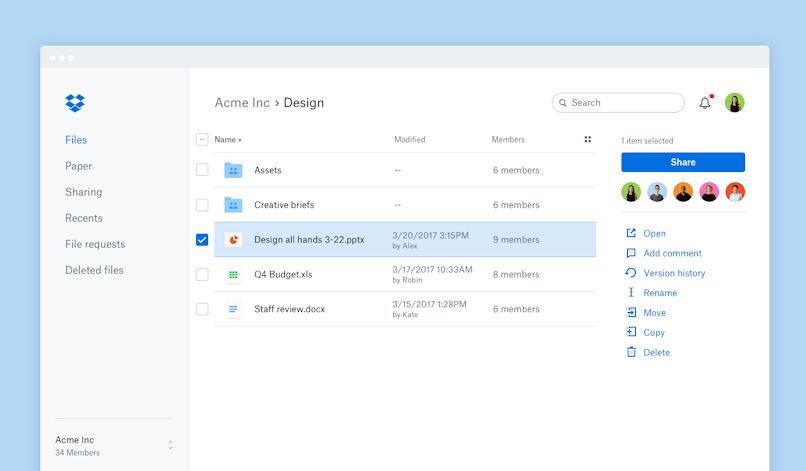This screenshot has width=806, height=471.
Task: Click the Delete trash can icon
Action: pyautogui.click(x=631, y=352)
